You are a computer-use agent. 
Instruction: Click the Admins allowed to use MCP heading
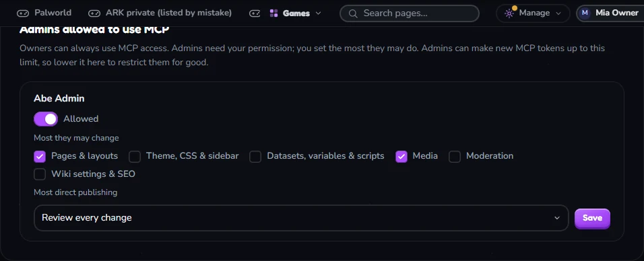click(94, 30)
